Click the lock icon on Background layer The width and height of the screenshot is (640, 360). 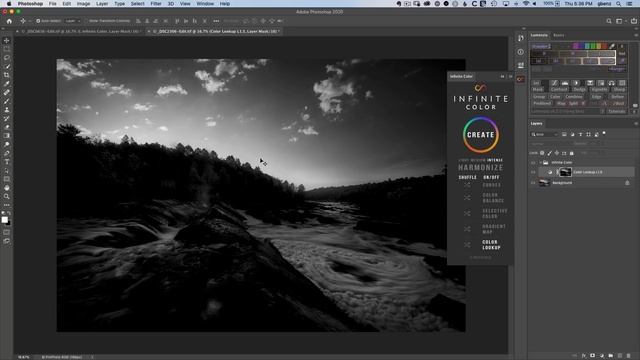(627, 183)
